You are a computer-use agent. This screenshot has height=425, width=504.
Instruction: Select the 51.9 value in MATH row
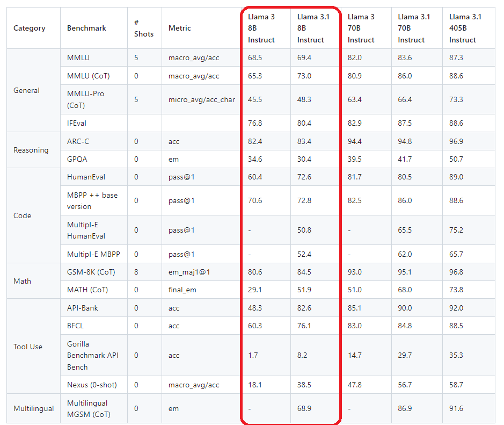click(x=304, y=290)
